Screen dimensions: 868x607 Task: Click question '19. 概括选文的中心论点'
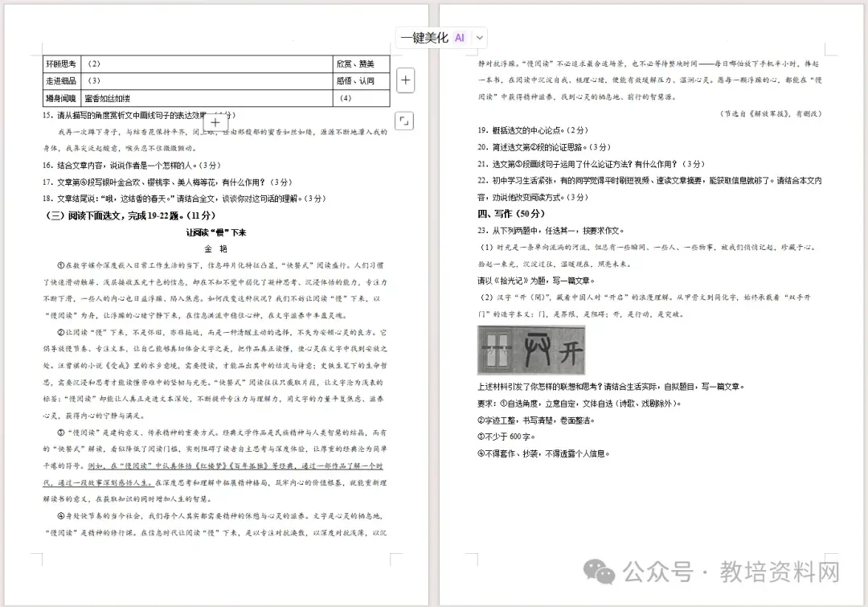tap(533, 130)
